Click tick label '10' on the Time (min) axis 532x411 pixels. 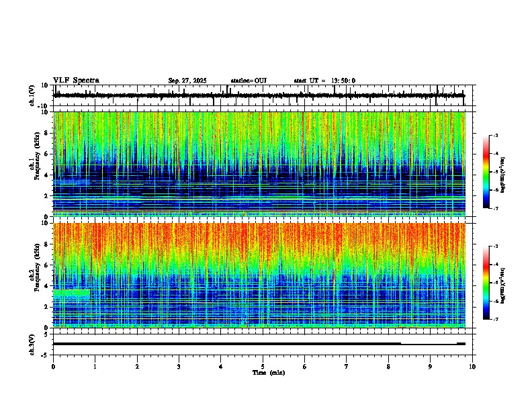click(472, 367)
